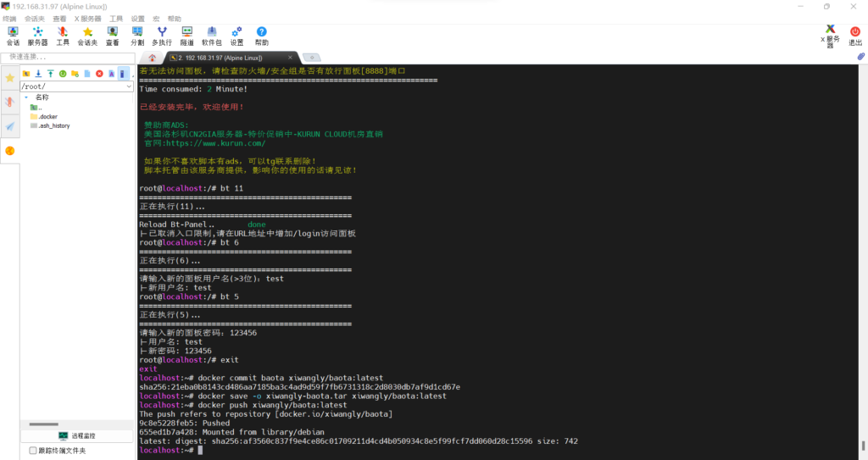Click the new tab button after session tab
Screen dimensions: 868x460
coord(312,58)
